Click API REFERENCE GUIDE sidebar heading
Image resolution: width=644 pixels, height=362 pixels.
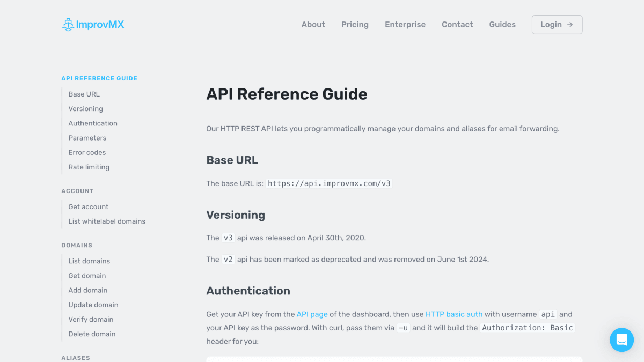(x=99, y=78)
